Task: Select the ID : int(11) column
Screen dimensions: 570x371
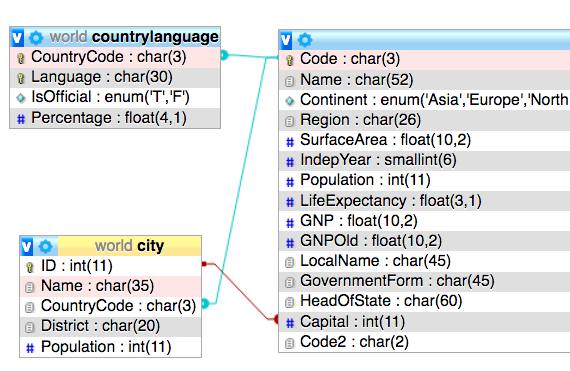Action: coord(111,266)
